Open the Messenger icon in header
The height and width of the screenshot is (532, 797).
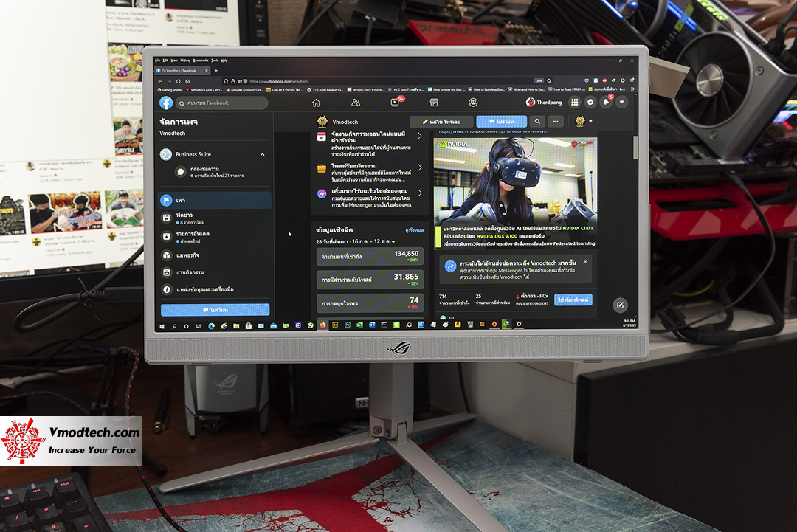click(590, 102)
